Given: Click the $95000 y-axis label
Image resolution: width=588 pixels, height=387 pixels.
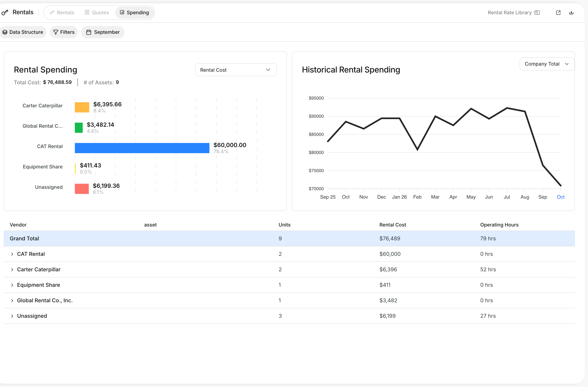Looking at the screenshot, I should (316, 98).
